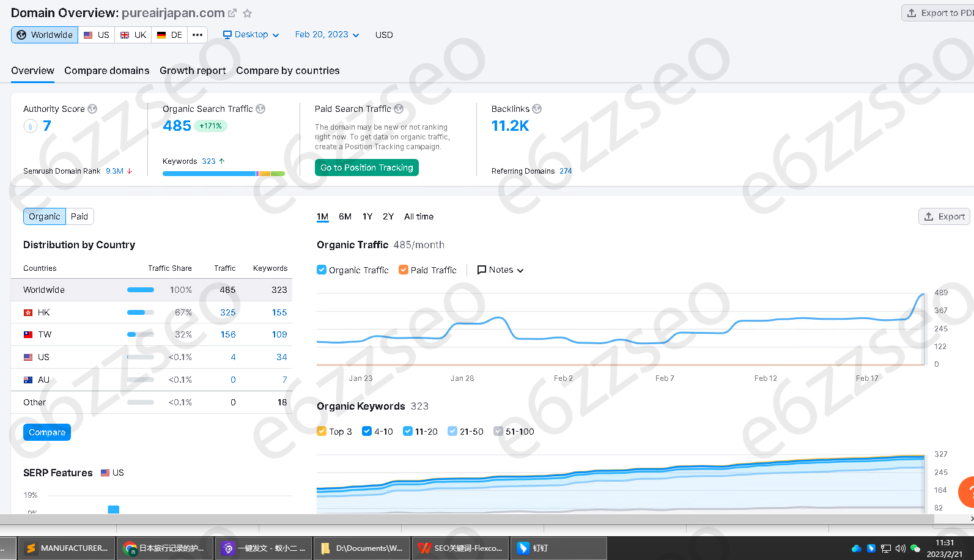Click Organic Search Traffic info globe icon
Screen dimensions: 974x560
tap(260, 109)
